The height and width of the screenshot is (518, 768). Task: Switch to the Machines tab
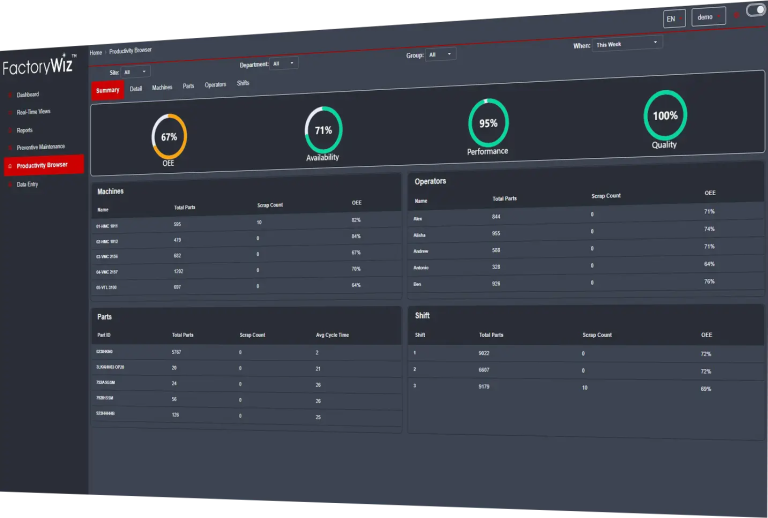tap(162, 87)
